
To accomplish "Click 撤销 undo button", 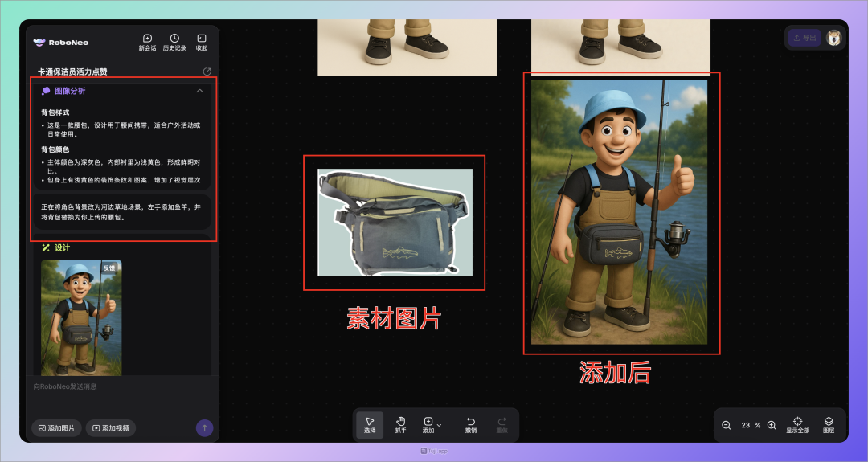I will (470, 425).
